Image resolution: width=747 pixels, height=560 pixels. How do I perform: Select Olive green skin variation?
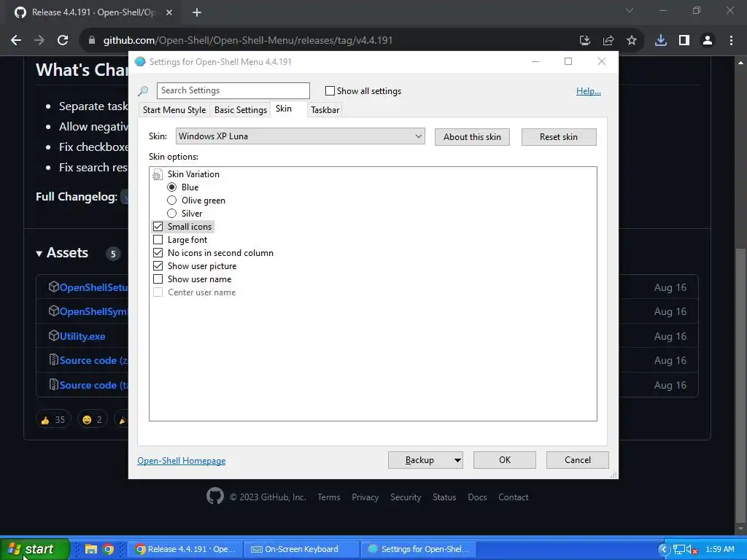pos(172,201)
